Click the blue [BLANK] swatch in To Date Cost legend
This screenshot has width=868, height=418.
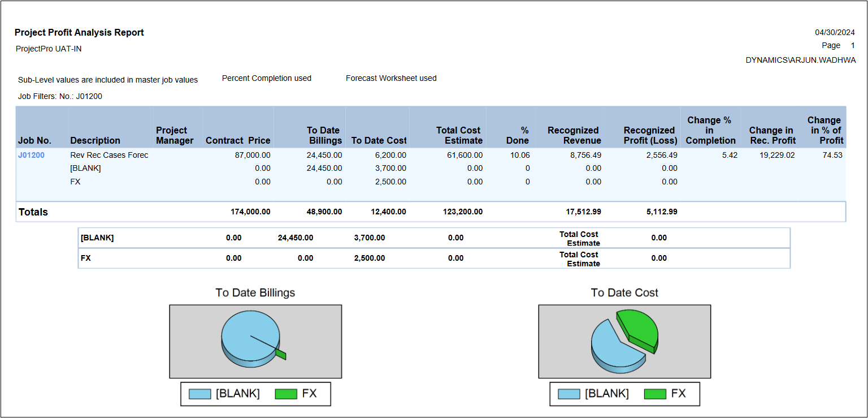[x=569, y=394]
